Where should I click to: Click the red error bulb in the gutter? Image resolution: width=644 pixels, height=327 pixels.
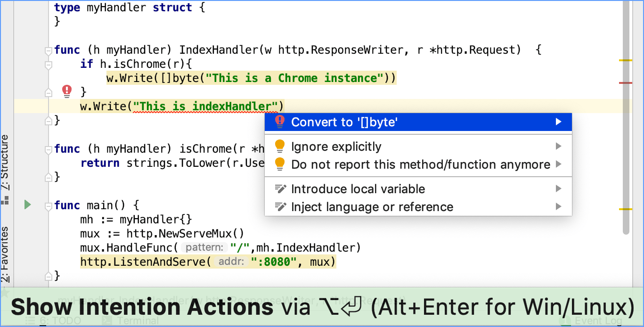coord(67,90)
